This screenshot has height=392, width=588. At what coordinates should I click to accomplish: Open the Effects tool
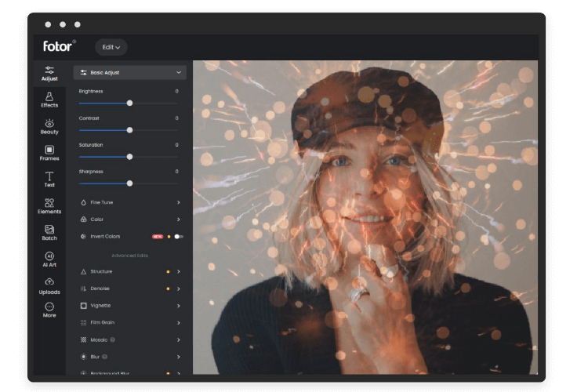(49, 100)
